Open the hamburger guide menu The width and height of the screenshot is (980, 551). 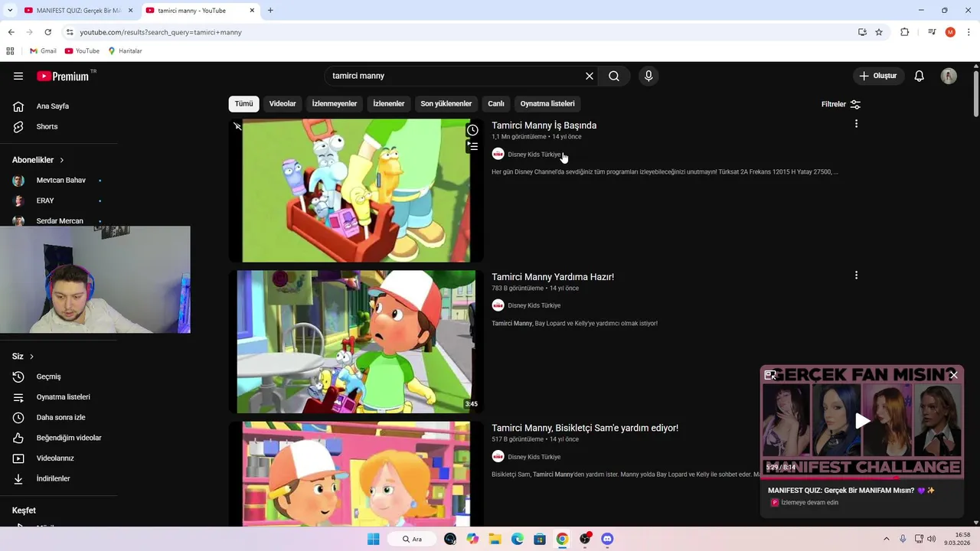click(x=18, y=76)
